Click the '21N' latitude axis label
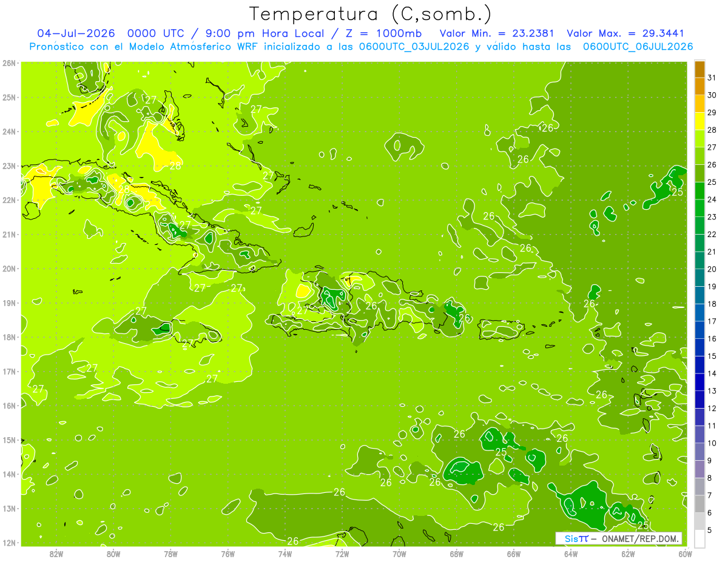This screenshot has height=562, width=728. 9,234
